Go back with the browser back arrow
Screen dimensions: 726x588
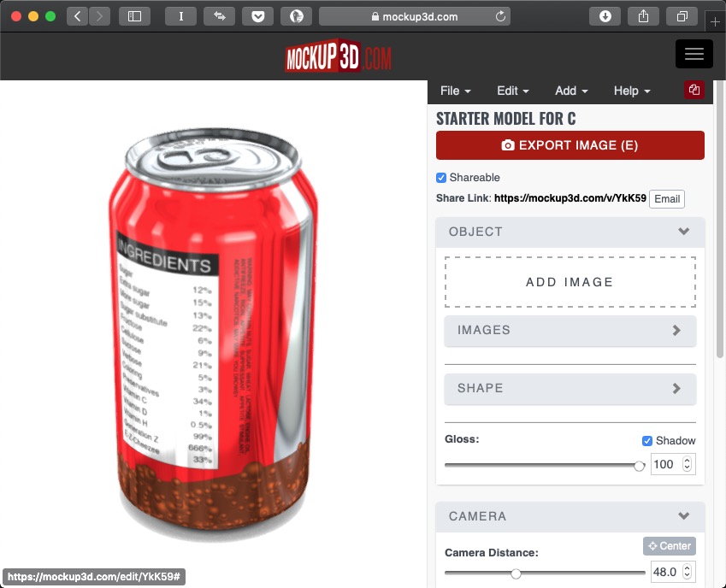77,16
